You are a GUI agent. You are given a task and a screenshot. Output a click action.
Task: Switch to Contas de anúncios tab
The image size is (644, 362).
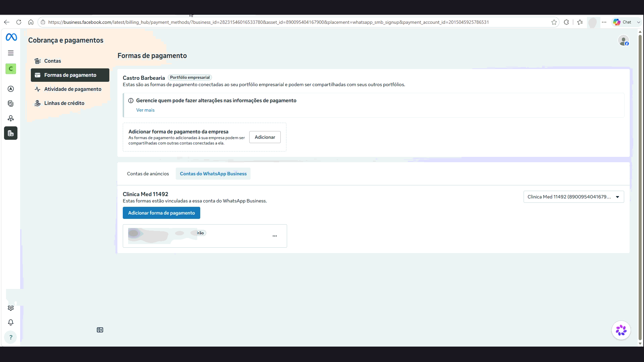point(148,174)
